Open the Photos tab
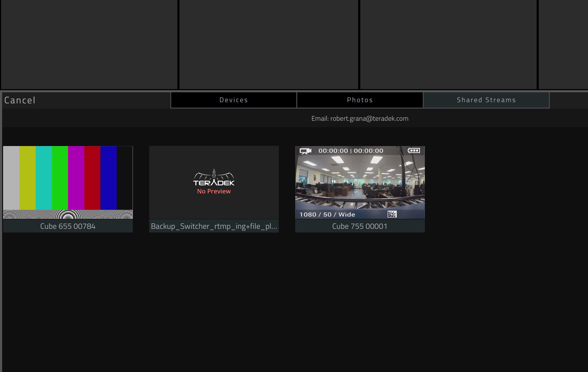This screenshot has height=372, width=588. [360, 100]
